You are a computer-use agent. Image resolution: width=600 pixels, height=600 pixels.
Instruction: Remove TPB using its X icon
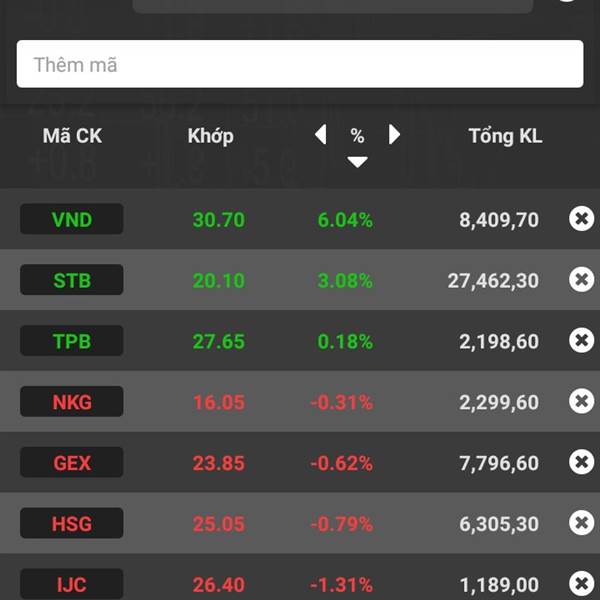(581, 341)
